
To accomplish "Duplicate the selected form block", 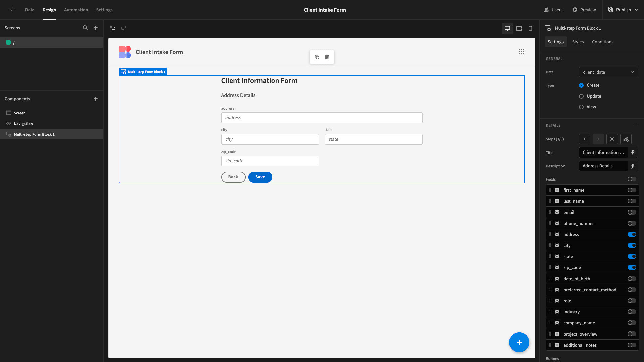I will click(x=317, y=57).
